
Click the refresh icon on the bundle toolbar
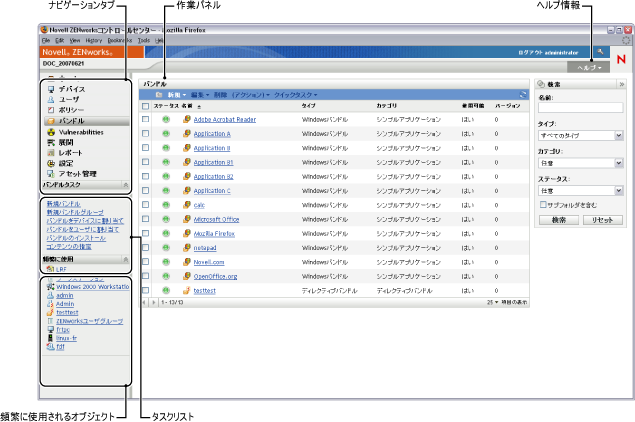[523, 95]
